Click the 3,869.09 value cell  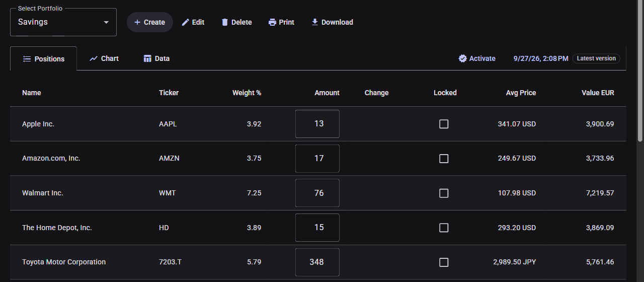tap(600, 228)
